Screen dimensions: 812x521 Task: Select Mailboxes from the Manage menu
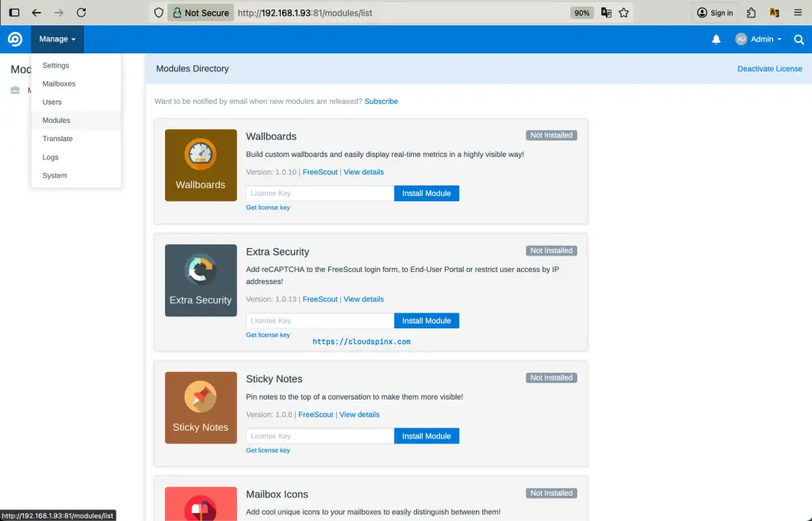59,83
